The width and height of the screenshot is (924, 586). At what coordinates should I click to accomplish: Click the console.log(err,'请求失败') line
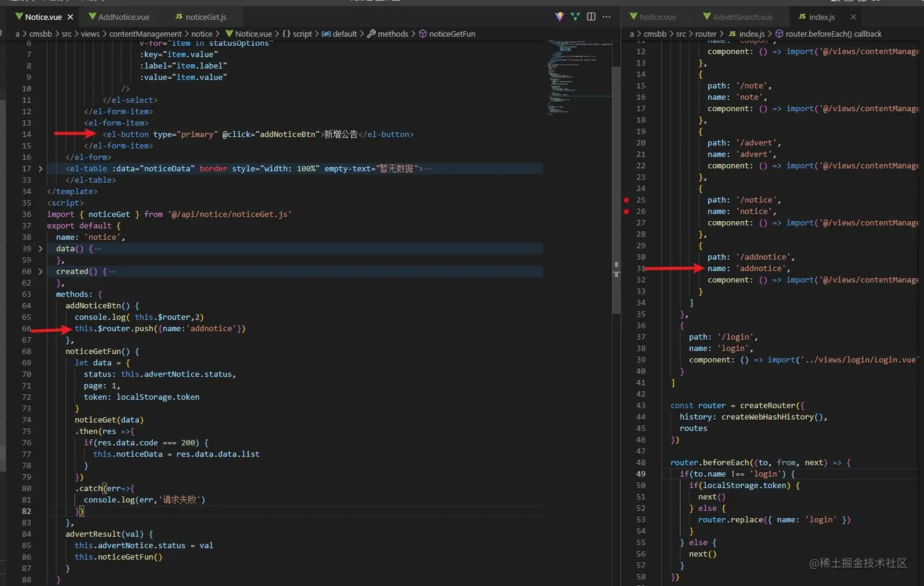tap(144, 500)
